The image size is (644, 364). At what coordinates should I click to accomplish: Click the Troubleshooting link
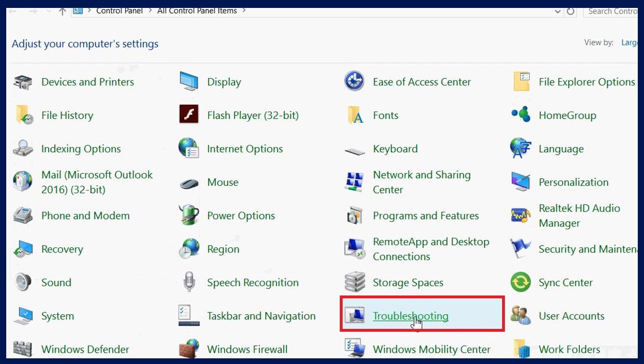pyautogui.click(x=410, y=316)
